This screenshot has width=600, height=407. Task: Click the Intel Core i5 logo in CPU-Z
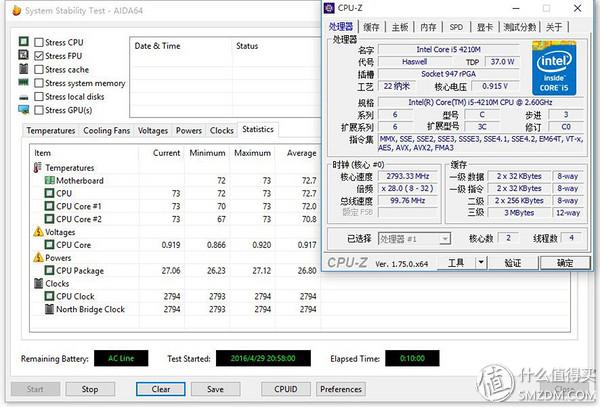pos(554,68)
